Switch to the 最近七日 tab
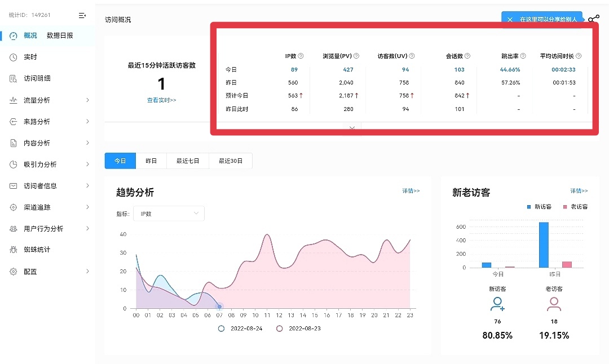This screenshot has width=609, height=364. pos(188,161)
